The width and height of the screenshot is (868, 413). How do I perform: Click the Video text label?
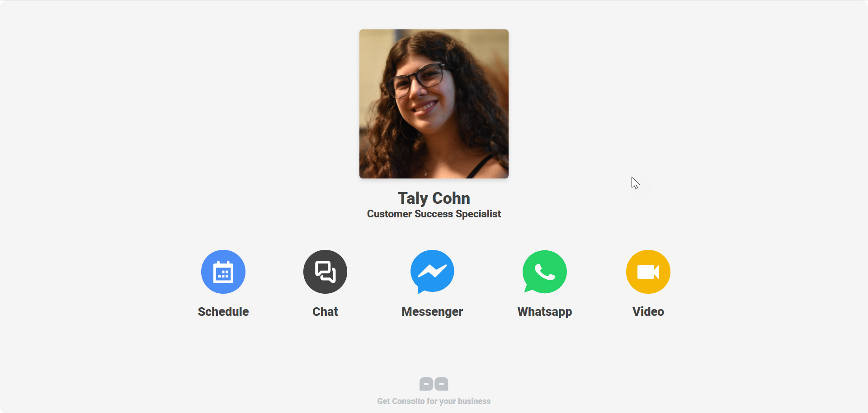coord(648,312)
